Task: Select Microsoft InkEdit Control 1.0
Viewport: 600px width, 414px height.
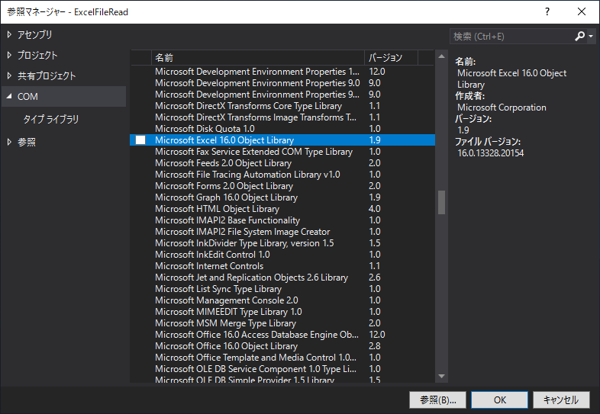Action: [x=282, y=255]
